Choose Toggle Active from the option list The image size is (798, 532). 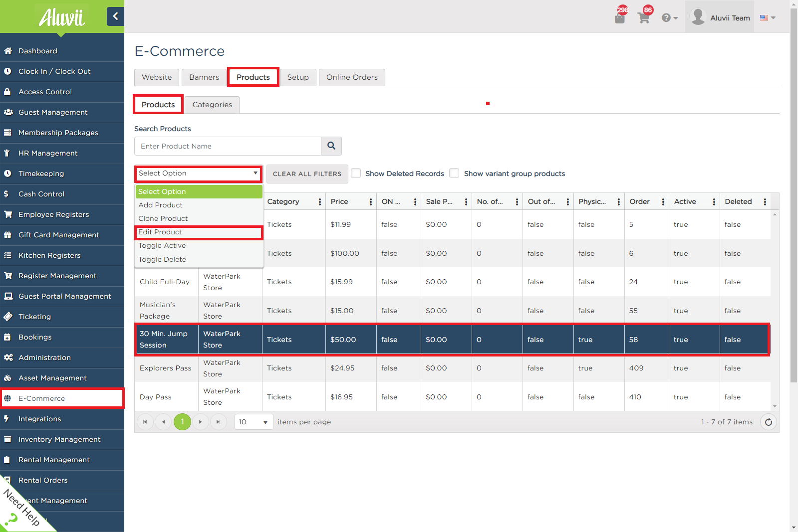(x=199, y=246)
